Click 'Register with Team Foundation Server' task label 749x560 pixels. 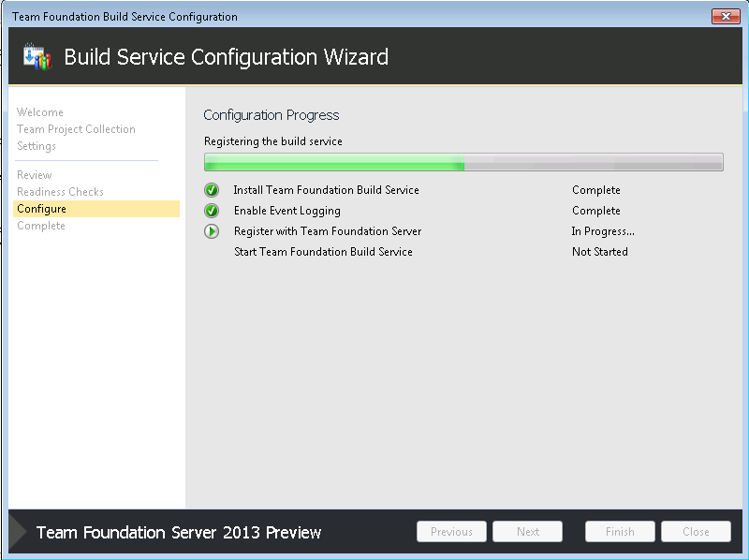(328, 231)
